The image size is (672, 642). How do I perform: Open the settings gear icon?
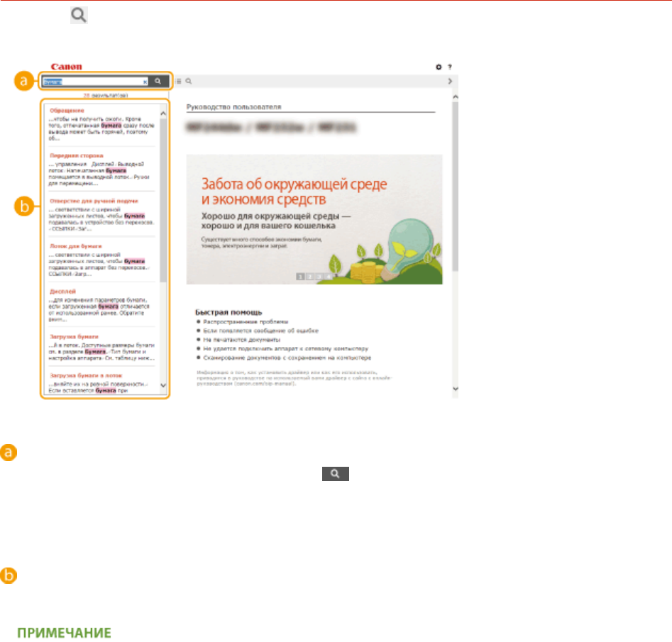click(x=439, y=67)
